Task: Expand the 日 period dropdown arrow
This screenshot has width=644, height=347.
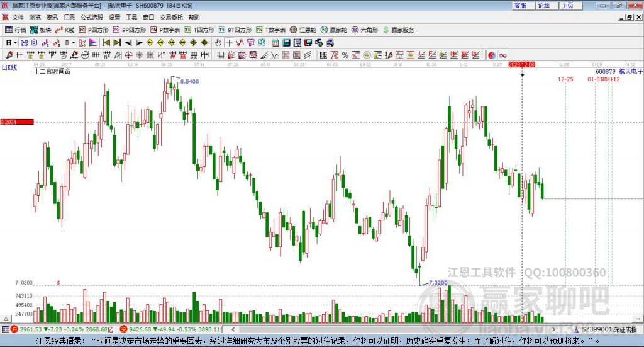Action: click(x=15, y=43)
